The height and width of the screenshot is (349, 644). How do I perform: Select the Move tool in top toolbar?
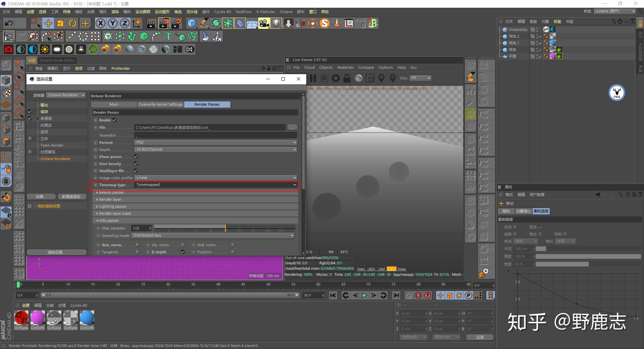pos(48,23)
